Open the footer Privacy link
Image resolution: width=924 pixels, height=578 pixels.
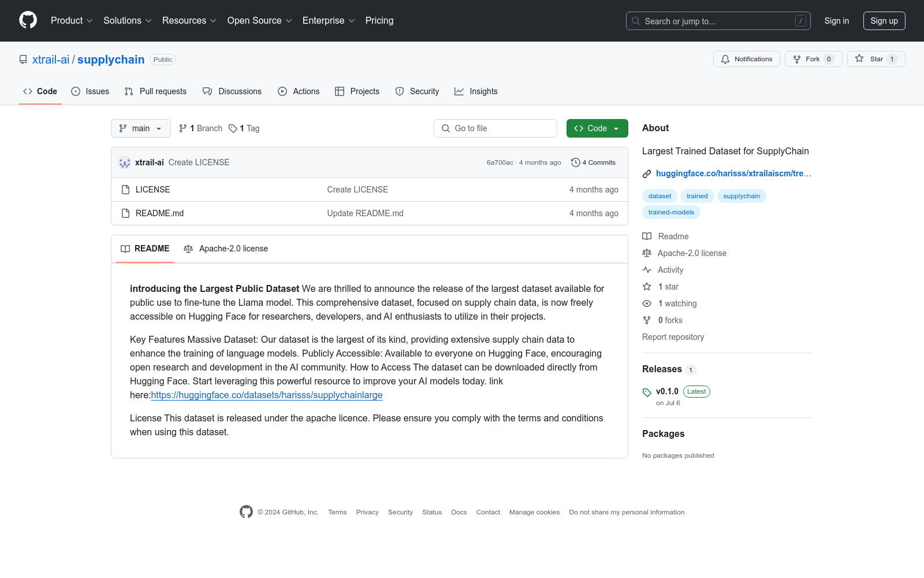[367, 512]
